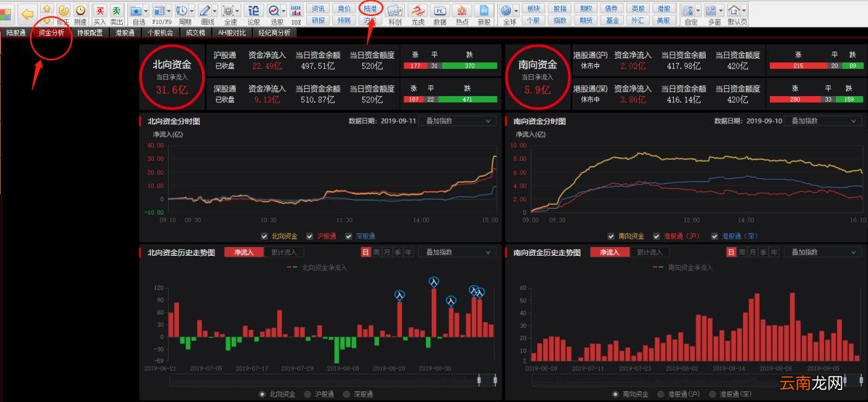
Task: Click the colorful grid logo icon
Action: 5,14
